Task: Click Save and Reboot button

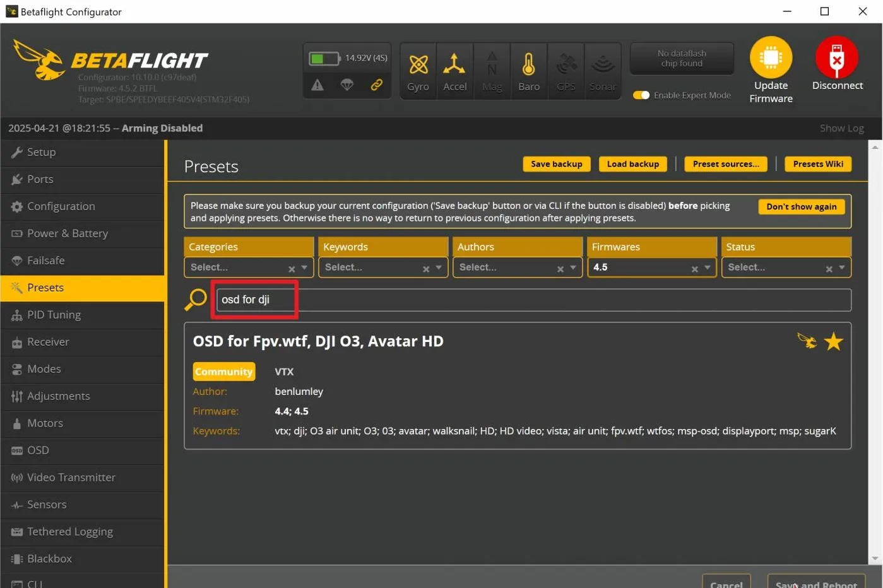Action: (816, 582)
